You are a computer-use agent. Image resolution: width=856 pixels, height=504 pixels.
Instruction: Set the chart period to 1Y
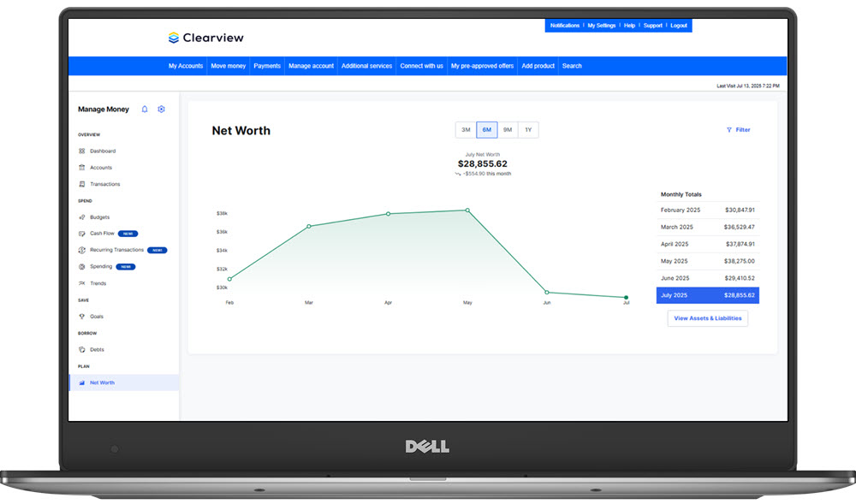click(x=528, y=130)
